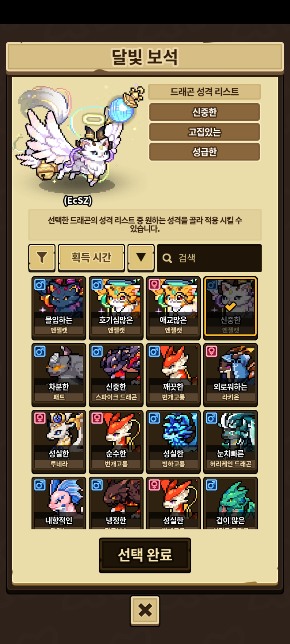Viewport: 290px width, 644px height.
Task: Select the 성실한 루네라 dragon card
Action: click(59, 442)
